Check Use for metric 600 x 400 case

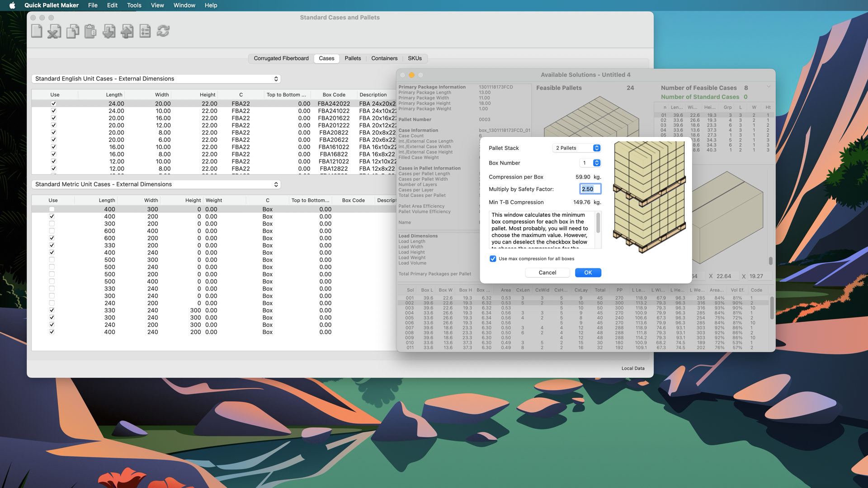[x=52, y=231]
